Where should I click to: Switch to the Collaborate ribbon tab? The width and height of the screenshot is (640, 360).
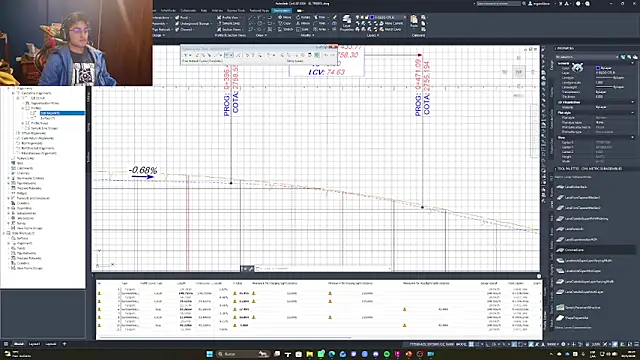click(x=188, y=10)
